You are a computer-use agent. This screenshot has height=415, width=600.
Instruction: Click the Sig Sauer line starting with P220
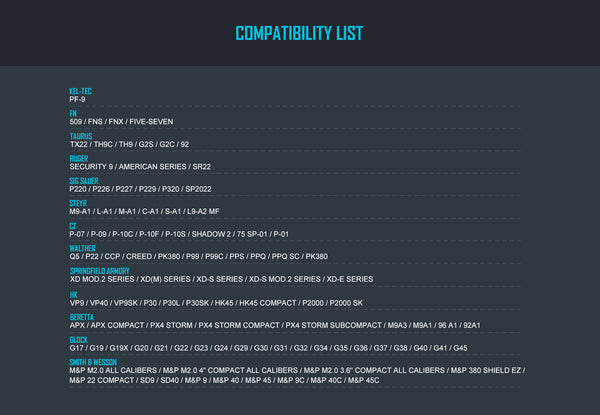pos(140,190)
